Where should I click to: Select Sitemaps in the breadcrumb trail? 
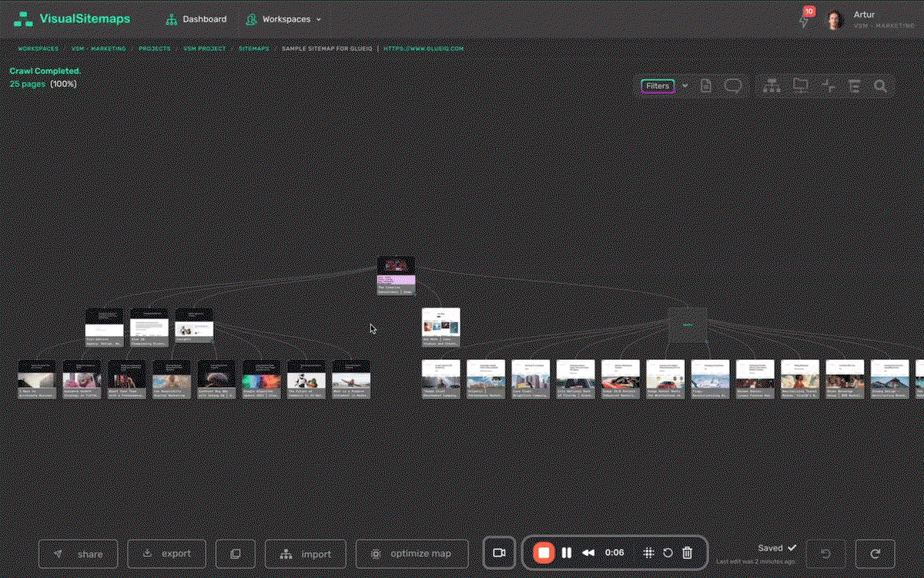(x=254, y=48)
